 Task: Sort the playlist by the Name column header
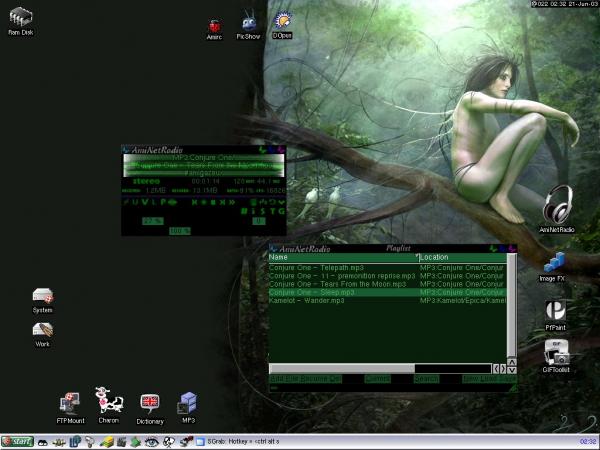tap(343, 257)
